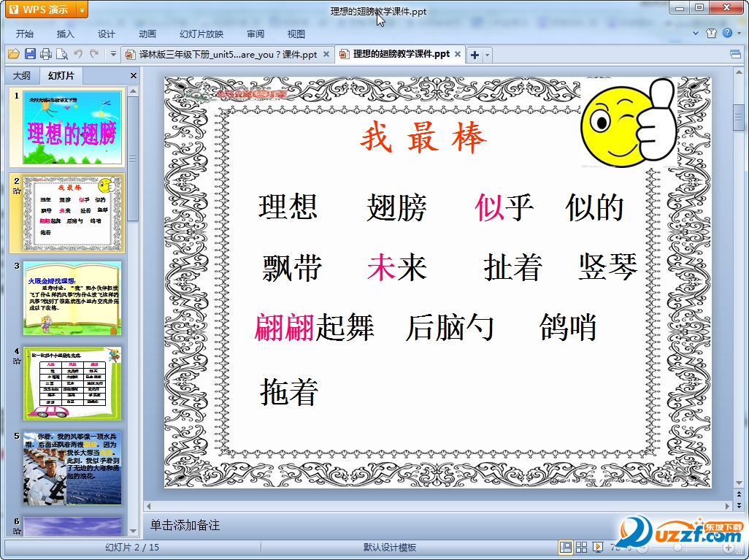Click zoom slider handle
This screenshot has width=749, height=560.
[x=678, y=548]
